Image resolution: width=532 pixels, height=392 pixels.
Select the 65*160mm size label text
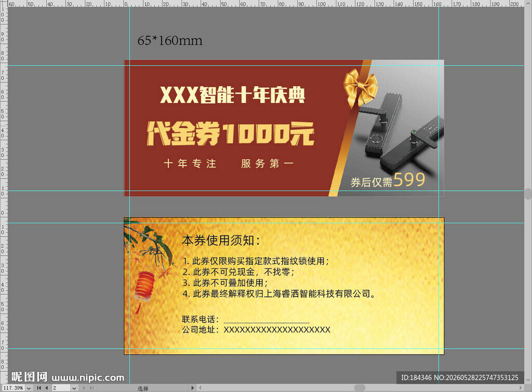coord(170,40)
